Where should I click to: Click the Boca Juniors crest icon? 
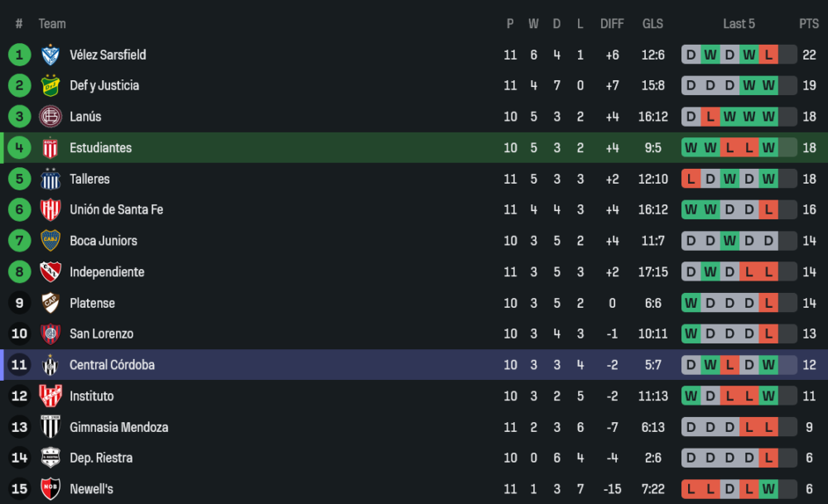pos(51,241)
